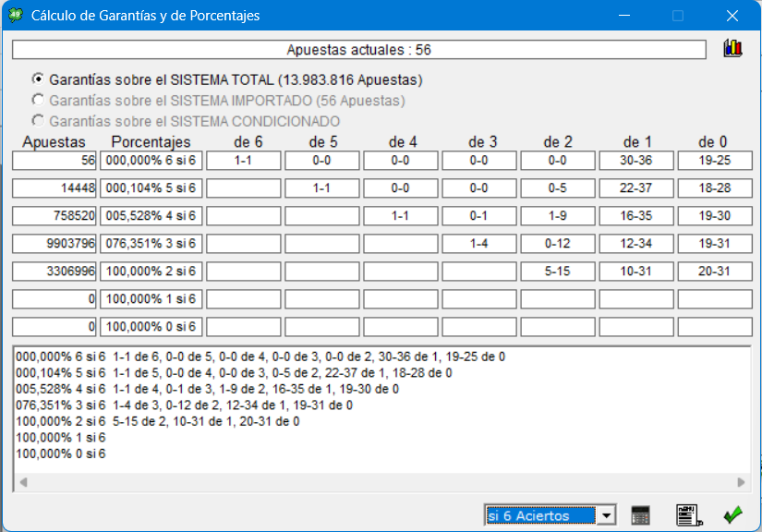This screenshot has width=762, height=532.
Task: Click the 'de 0' cell showing 19-30
Action: coord(715,216)
